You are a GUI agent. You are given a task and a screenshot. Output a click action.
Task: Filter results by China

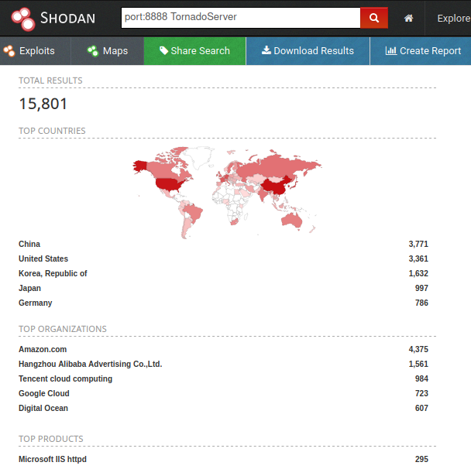29,244
